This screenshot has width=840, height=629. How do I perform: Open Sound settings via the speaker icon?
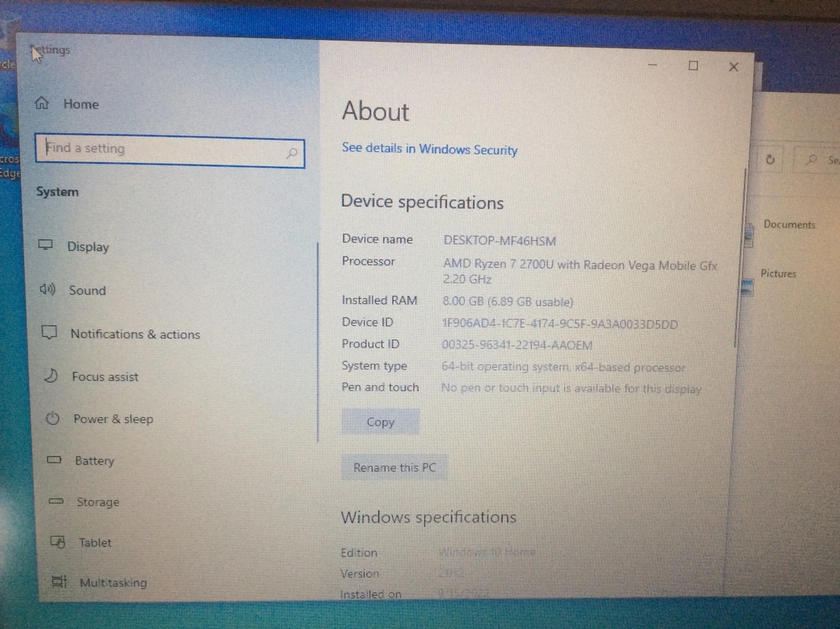click(x=48, y=289)
